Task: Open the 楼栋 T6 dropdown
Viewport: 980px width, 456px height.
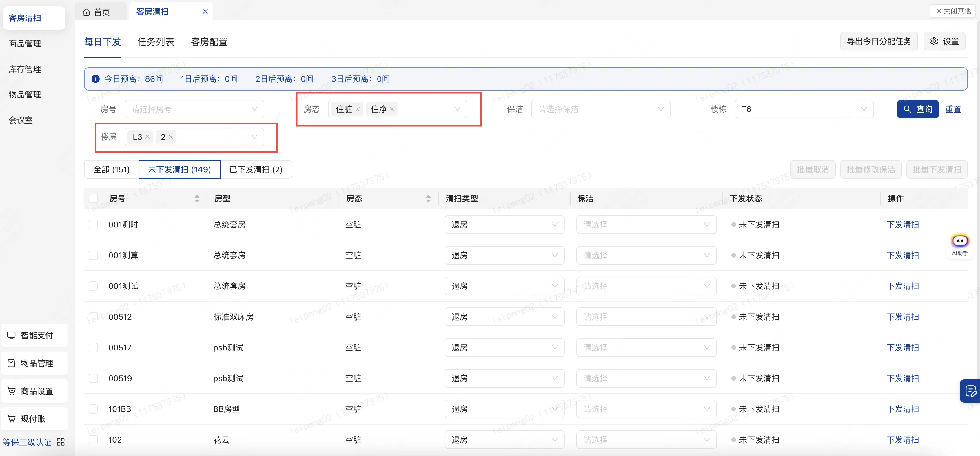Action: pos(804,109)
